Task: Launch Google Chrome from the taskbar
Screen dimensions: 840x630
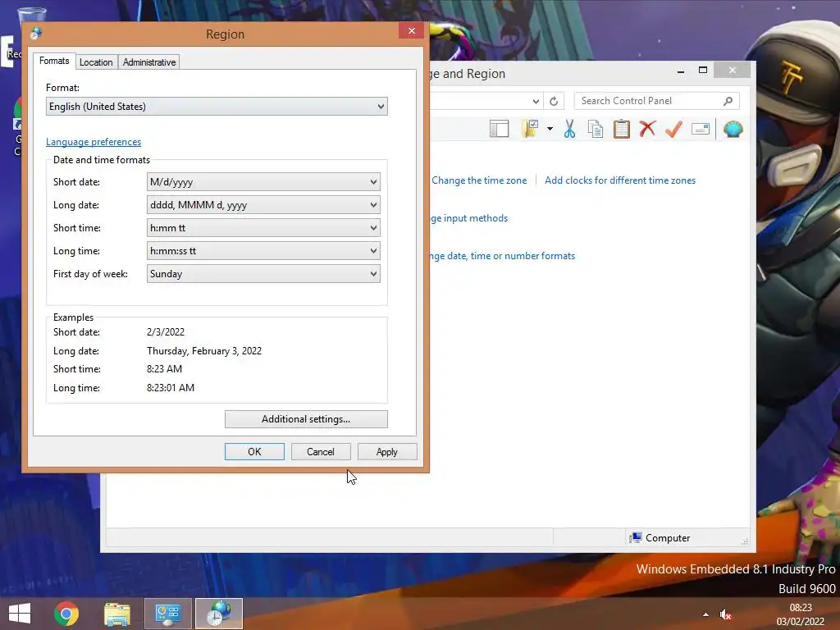Action: [66, 614]
